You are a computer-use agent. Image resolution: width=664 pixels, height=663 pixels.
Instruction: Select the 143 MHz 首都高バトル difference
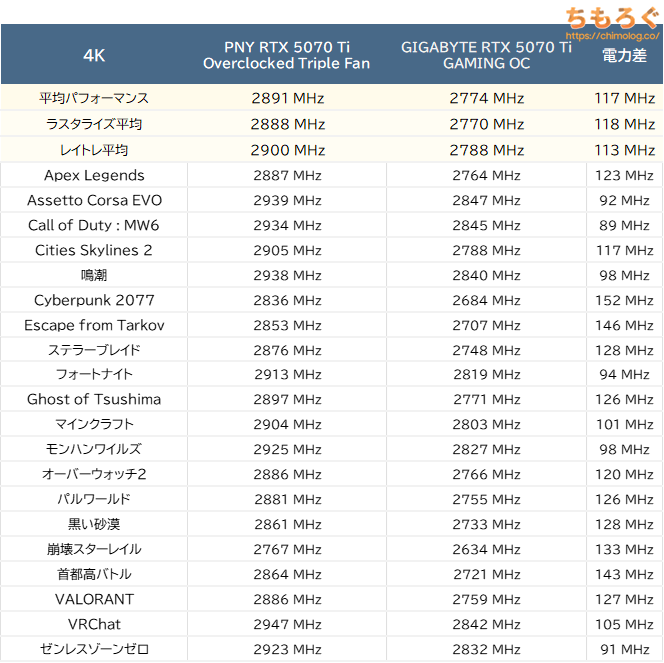[624, 574]
